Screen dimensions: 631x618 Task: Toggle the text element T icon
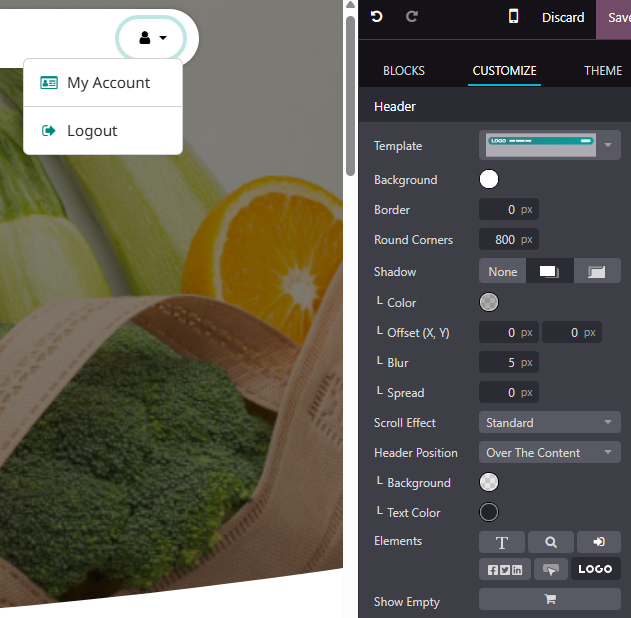(x=501, y=542)
